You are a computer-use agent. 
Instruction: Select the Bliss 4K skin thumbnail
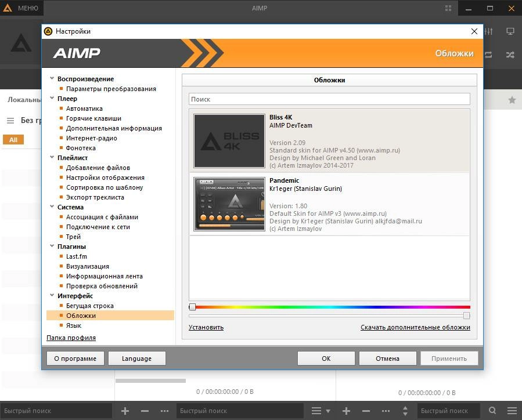[x=229, y=141]
